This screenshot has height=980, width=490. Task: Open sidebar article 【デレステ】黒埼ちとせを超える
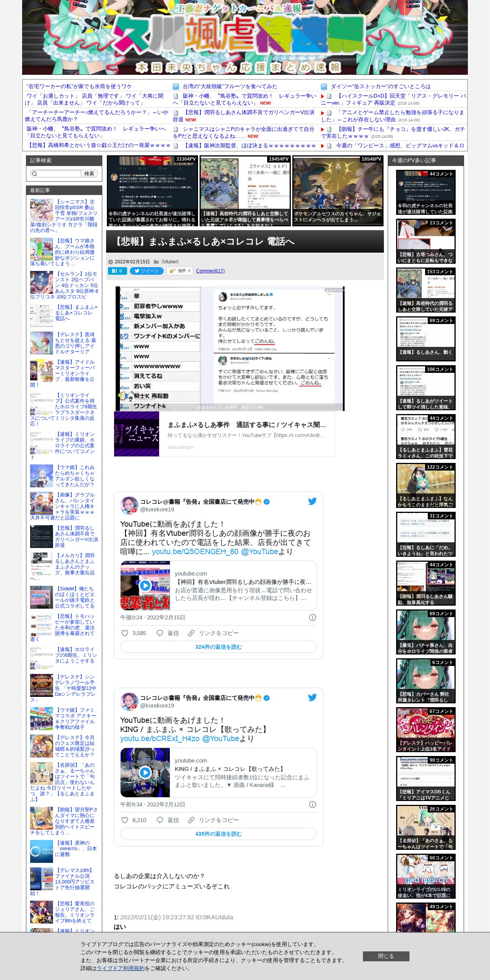(x=64, y=343)
